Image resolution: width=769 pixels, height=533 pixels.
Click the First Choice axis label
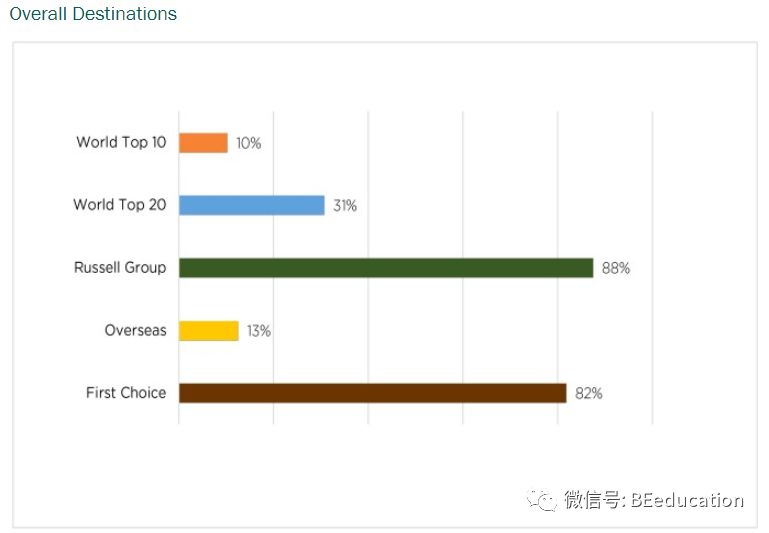coord(126,393)
